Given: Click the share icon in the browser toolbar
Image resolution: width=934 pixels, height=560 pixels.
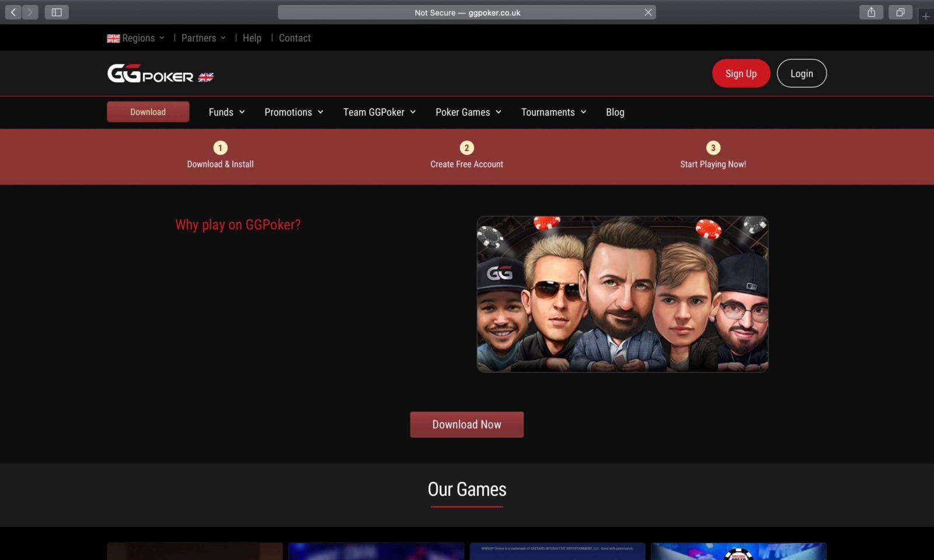Looking at the screenshot, I should click(x=871, y=12).
